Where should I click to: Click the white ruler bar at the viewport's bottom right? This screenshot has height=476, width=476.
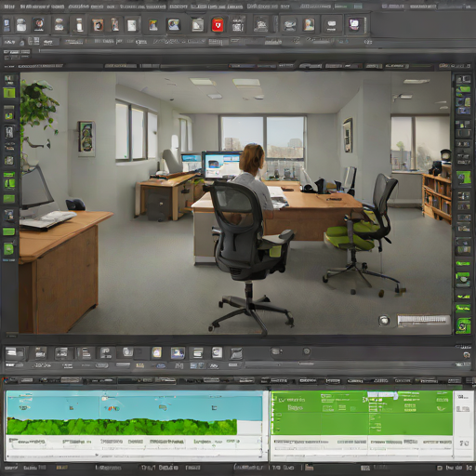point(423,320)
